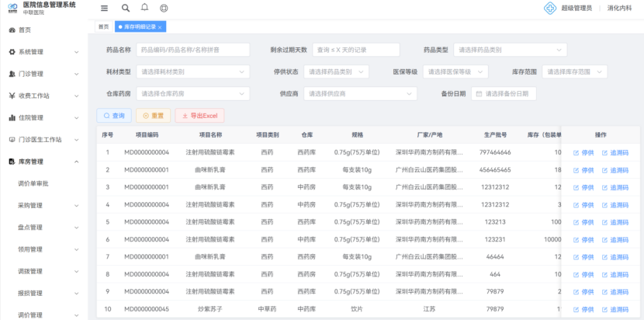Image resolution: width=644 pixels, height=320 pixels.
Task: Open the notifications bell icon
Action: coord(144,8)
